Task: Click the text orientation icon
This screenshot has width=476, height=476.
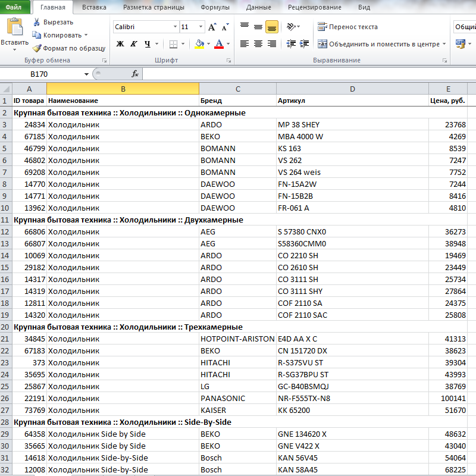Action: (x=291, y=27)
